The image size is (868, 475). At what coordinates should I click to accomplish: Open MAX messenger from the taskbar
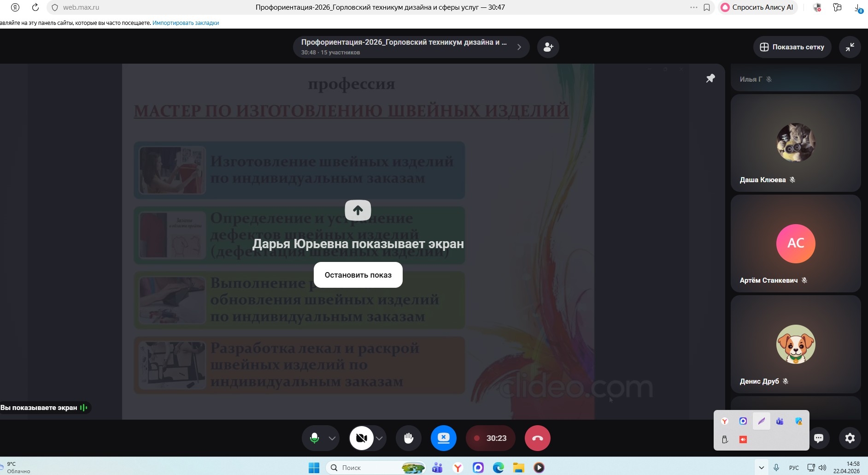click(478, 468)
